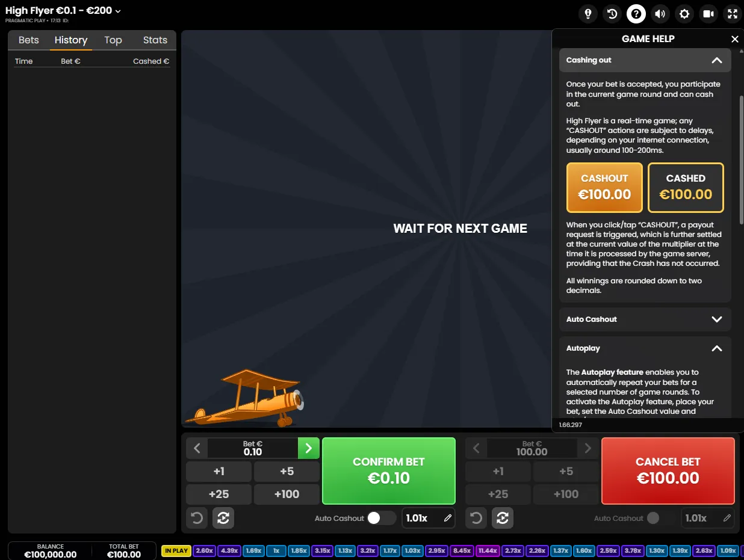Reset the left bet with the undo icon

pyautogui.click(x=197, y=518)
